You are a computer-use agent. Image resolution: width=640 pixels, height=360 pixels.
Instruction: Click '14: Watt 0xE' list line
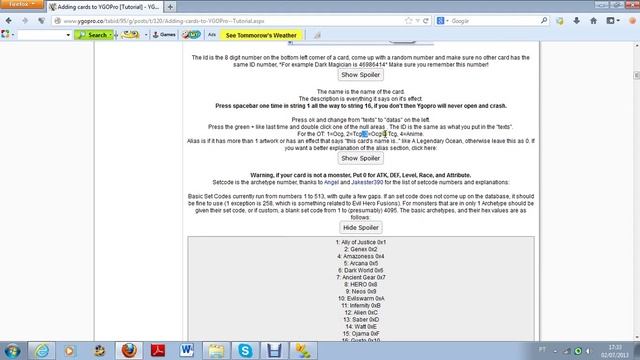(361, 327)
